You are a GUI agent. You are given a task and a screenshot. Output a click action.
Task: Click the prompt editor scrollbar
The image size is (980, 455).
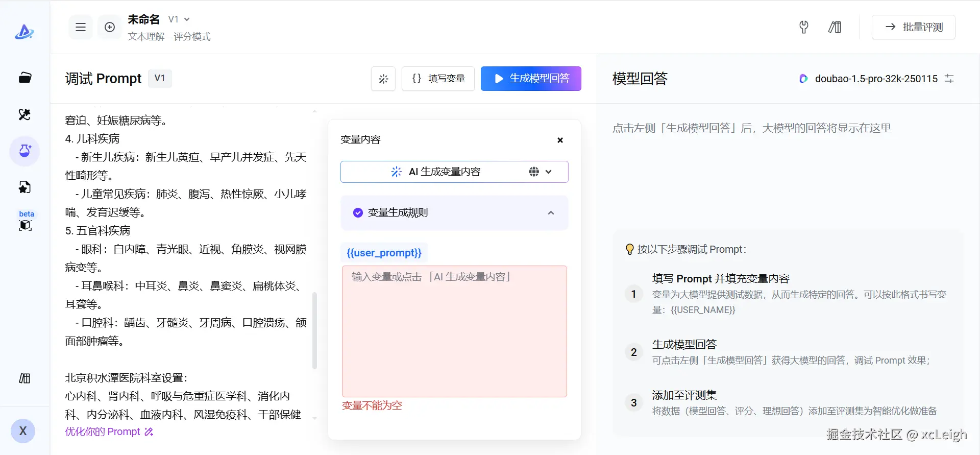[x=314, y=331]
